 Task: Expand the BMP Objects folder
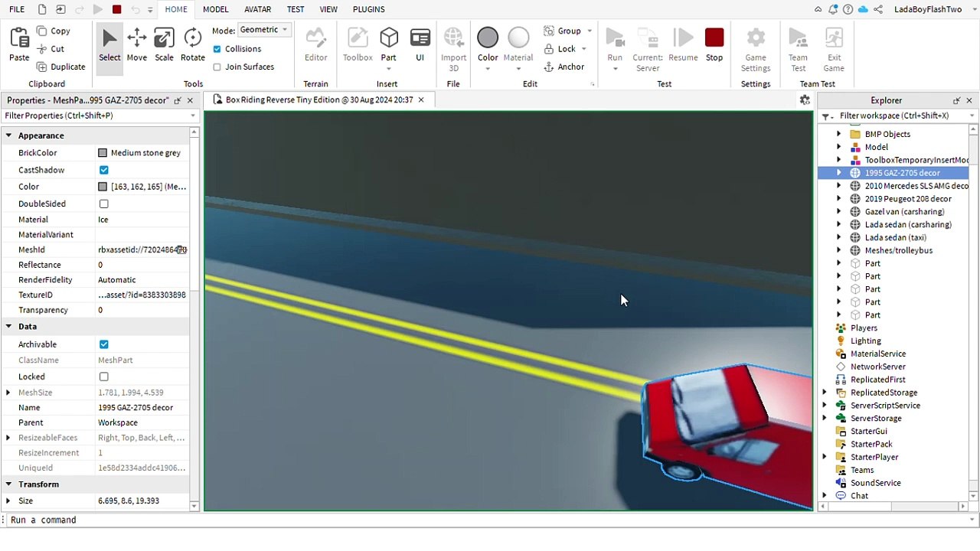(x=838, y=134)
